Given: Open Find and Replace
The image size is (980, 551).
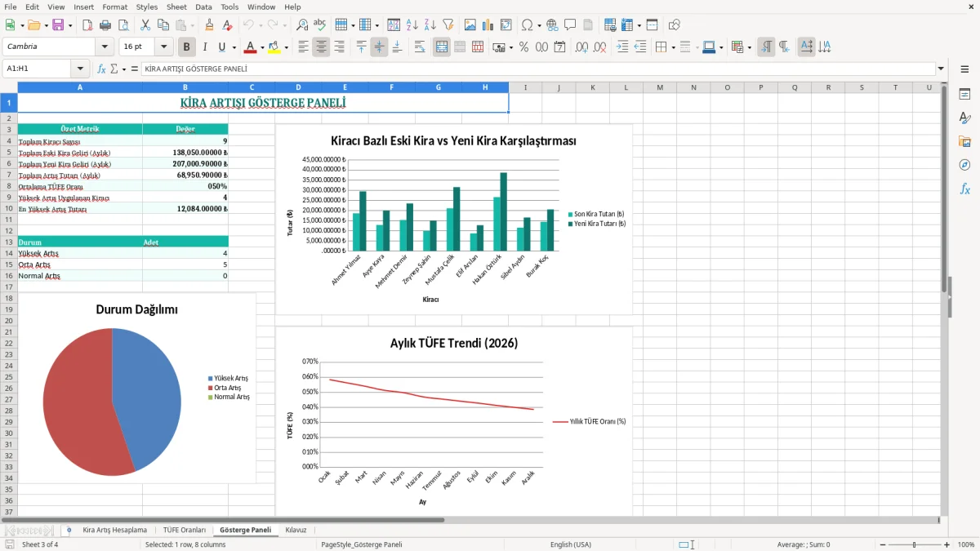Looking at the screenshot, I should (302, 25).
